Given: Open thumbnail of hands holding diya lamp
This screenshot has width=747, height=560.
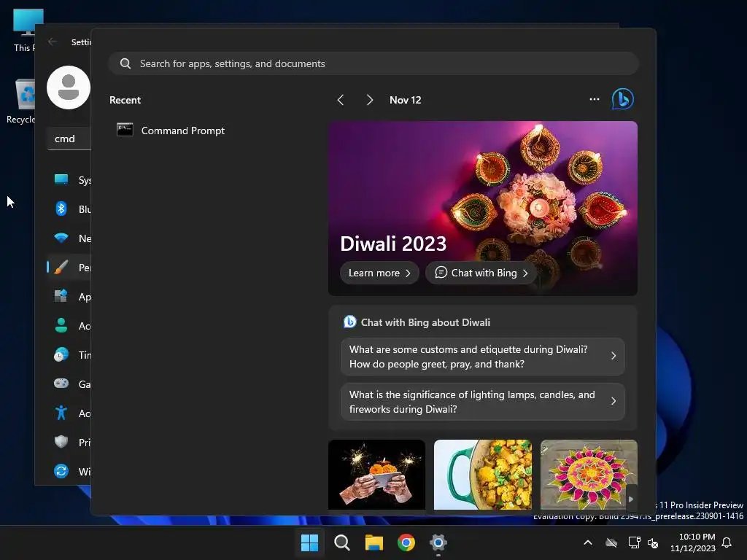Looking at the screenshot, I should [376, 474].
